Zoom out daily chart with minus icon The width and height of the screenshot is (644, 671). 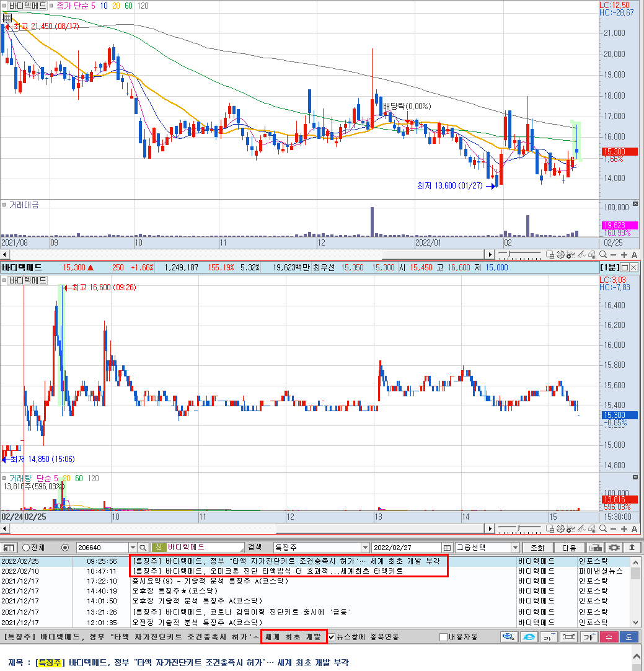[613, 255]
